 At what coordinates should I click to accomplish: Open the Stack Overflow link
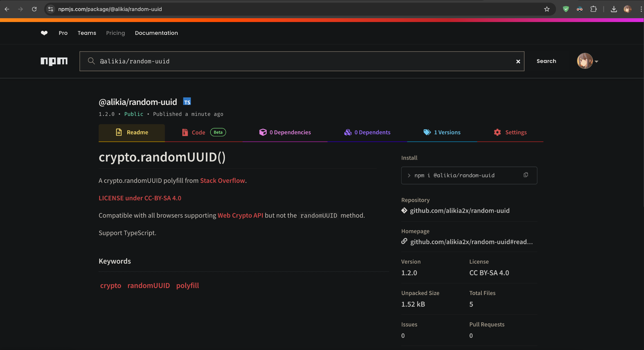[222, 180]
